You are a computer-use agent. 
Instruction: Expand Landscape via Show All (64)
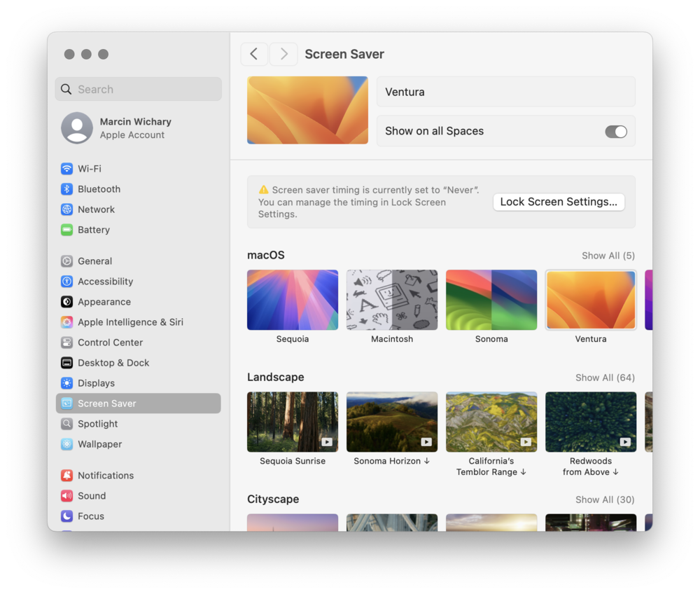click(605, 378)
